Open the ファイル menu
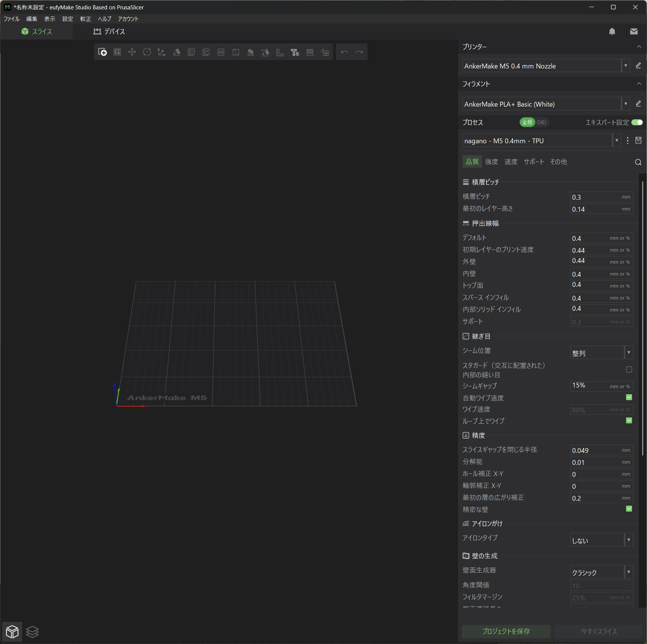The height and width of the screenshot is (644, 647). pos(12,19)
